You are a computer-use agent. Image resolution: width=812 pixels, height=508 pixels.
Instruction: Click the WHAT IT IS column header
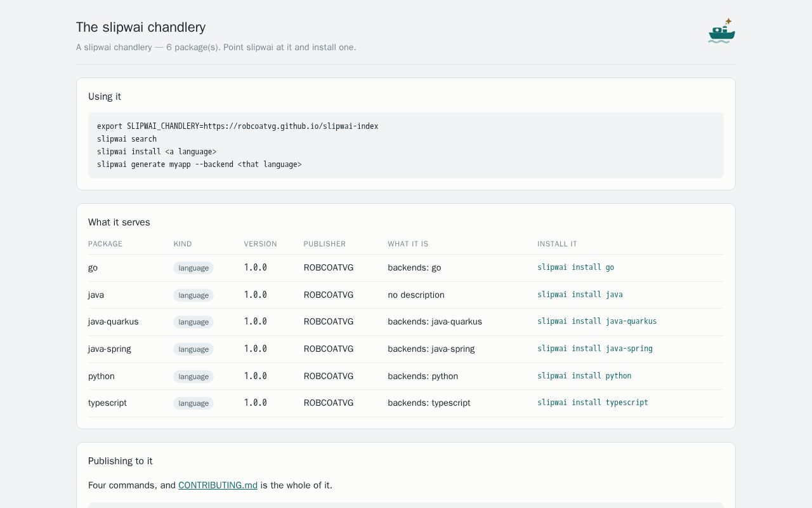click(x=408, y=244)
